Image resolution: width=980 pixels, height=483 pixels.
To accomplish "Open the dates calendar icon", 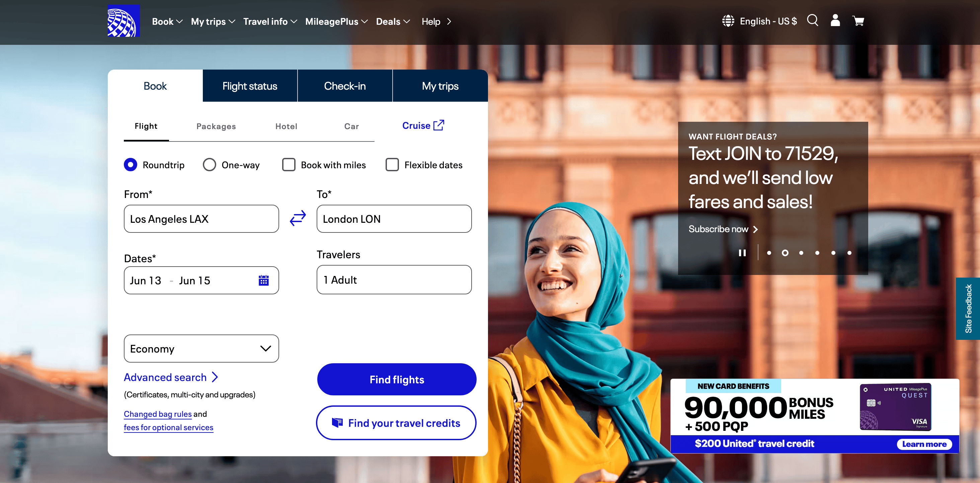I will point(263,280).
